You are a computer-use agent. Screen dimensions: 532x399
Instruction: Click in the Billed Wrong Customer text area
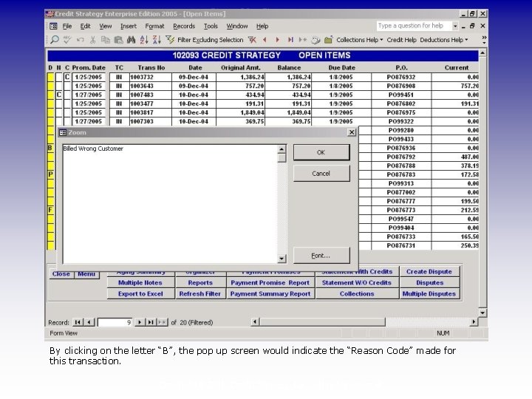pyautogui.click(x=170, y=204)
